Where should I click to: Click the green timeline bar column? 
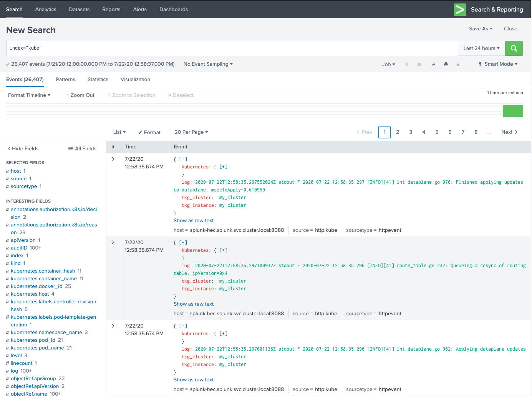point(513,111)
